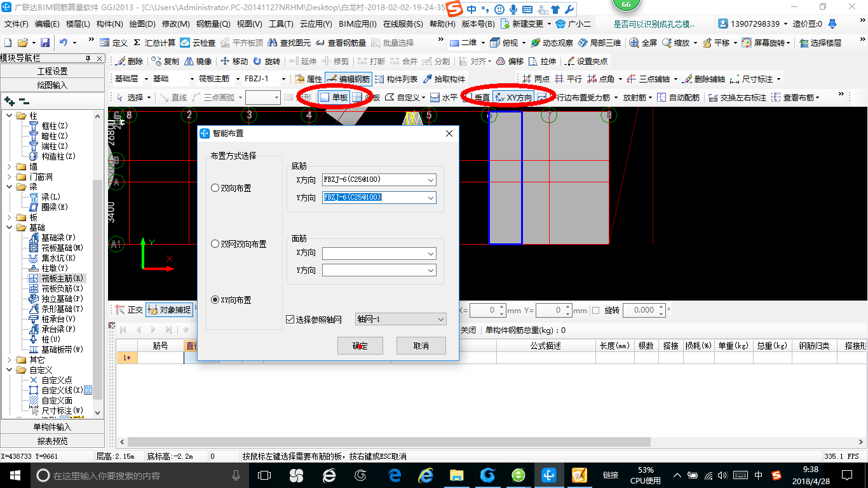
Task: Click 交换左右标注 tool
Action: (x=737, y=97)
